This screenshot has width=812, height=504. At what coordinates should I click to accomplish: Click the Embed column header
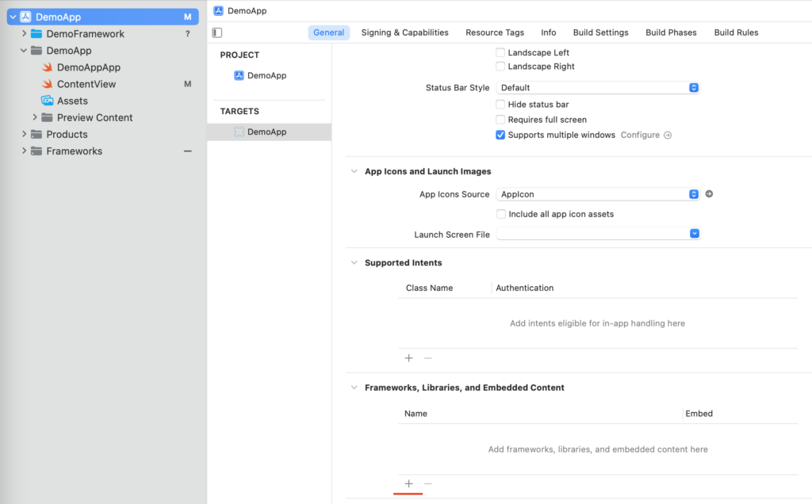[x=699, y=414]
